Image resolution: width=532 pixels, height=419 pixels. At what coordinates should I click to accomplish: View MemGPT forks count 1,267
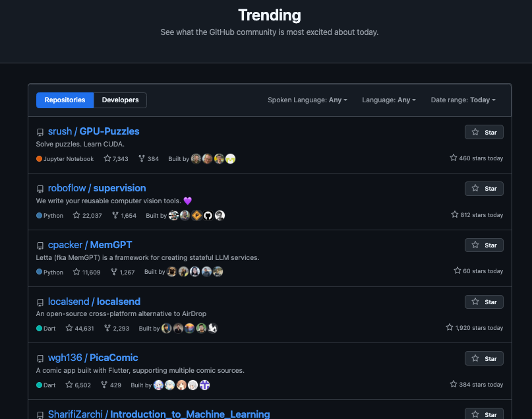(x=123, y=272)
